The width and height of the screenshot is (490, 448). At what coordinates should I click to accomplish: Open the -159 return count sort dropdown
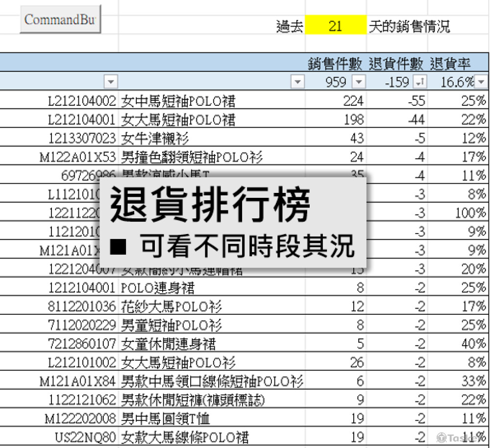pyautogui.click(x=420, y=82)
